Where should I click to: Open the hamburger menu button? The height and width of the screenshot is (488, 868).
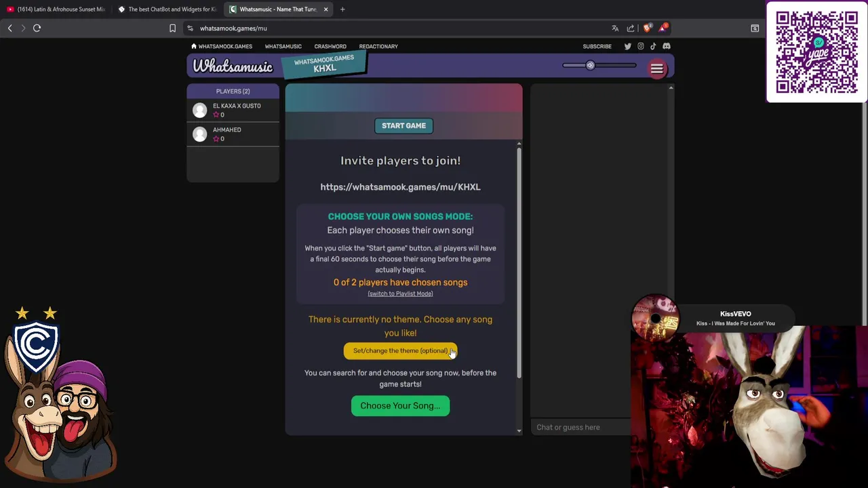click(x=657, y=68)
